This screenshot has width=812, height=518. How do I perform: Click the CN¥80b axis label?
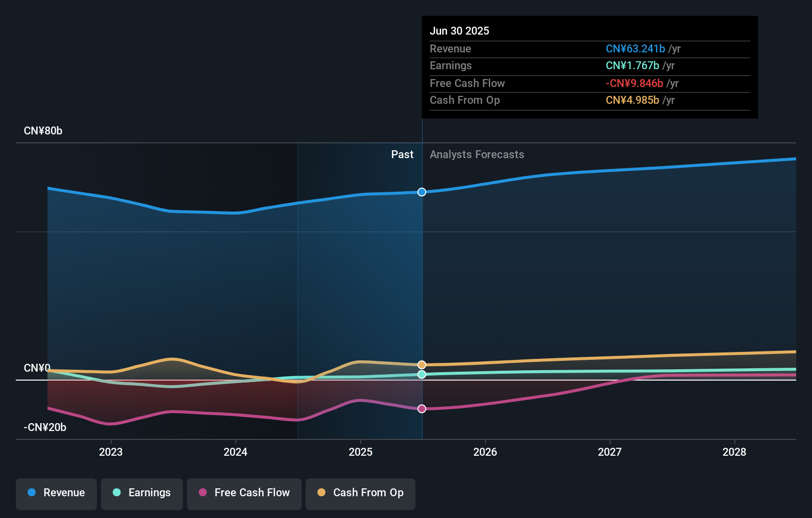pyautogui.click(x=43, y=131)
